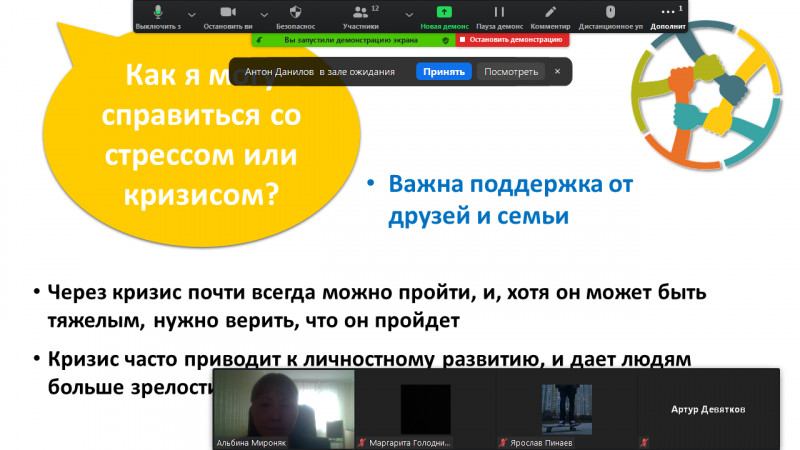Viewport: 800px width, 450px height.
Task: Open annotation tools (Комментировать) pencil
Action: tap(550, 16)
